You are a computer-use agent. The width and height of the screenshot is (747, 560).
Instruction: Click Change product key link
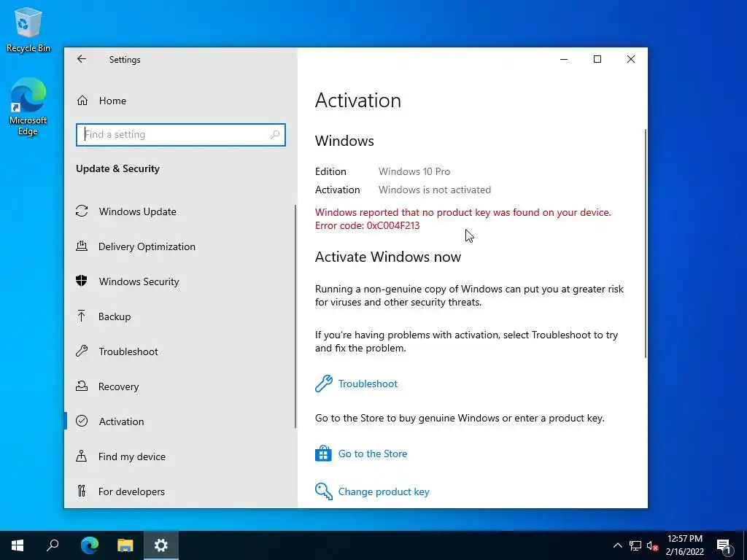(384, 491)
